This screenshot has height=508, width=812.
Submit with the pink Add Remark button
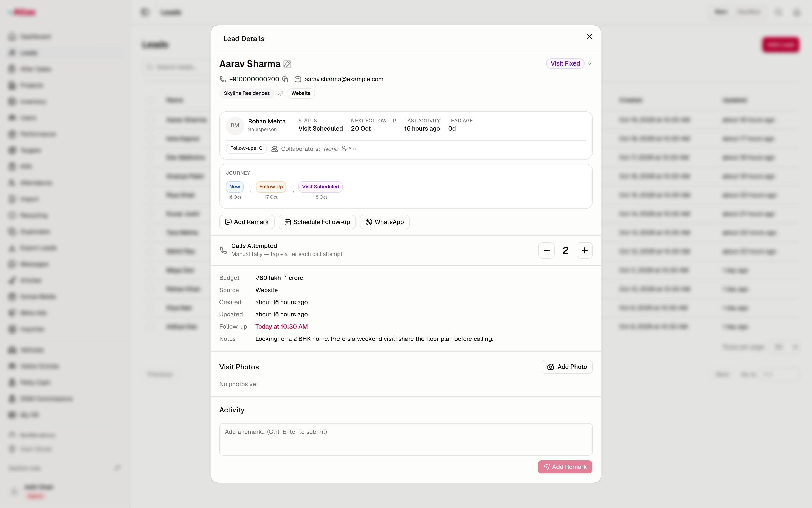(x=565, y=467)
